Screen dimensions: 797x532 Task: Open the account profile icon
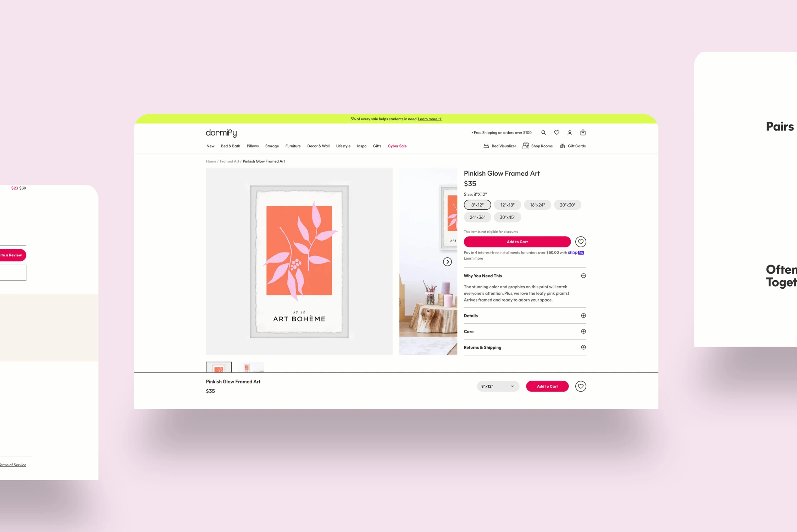[x=570, y=133]
